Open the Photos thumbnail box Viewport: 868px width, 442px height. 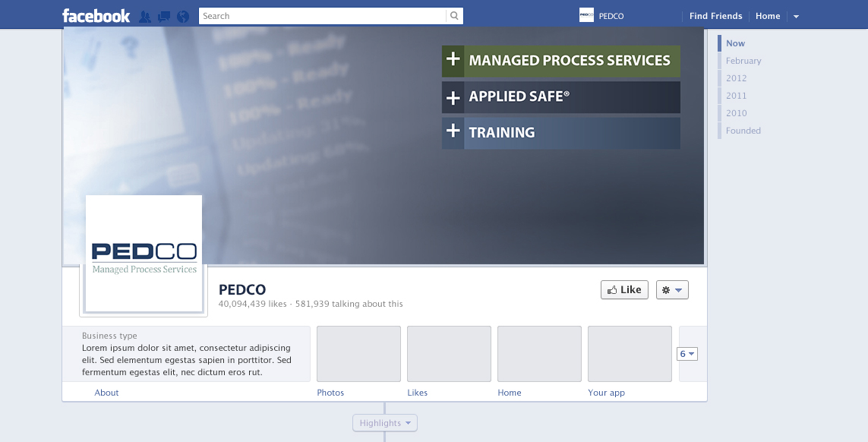(358, 354)
